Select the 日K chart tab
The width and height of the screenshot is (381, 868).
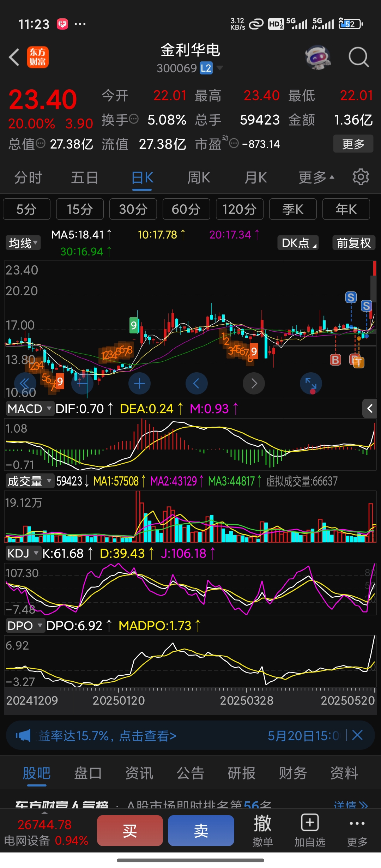coord(142,177)
